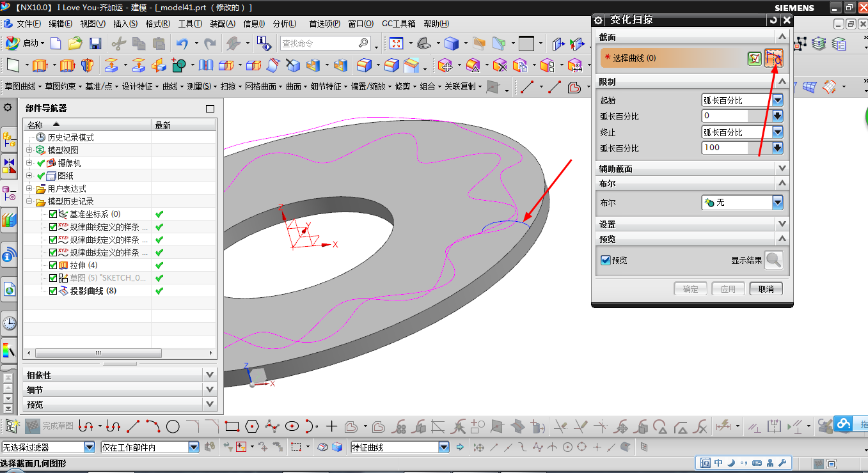
Task: Open the 起始 弧长百分比 dropdown
Action: pos(777,100)
